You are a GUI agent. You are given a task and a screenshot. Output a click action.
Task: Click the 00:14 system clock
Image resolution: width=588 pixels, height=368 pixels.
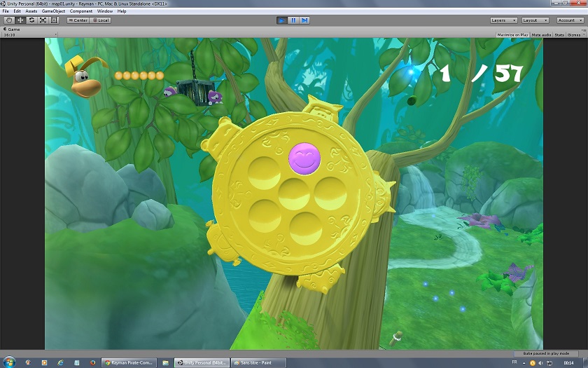click(x=568, y=363)
